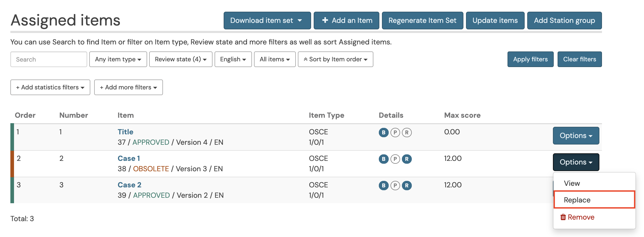Select View in the Options menu
Image resolution: width=644 pixels, height=237 pixels.
(572, 183)
